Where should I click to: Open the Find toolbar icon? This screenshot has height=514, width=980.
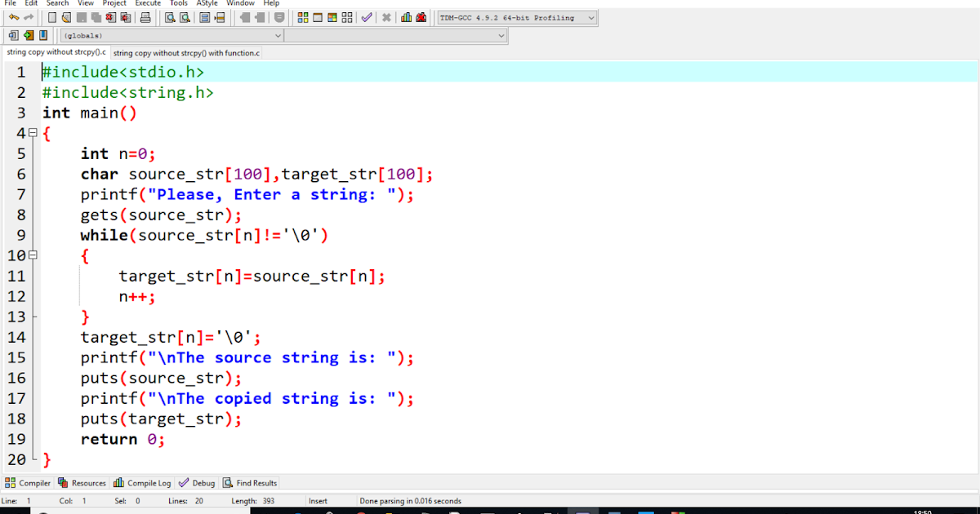[168, 17]
